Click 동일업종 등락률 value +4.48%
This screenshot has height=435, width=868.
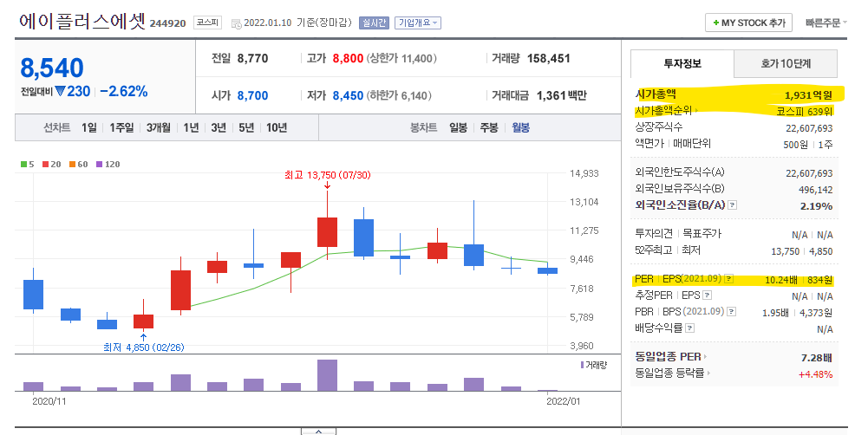815,374
